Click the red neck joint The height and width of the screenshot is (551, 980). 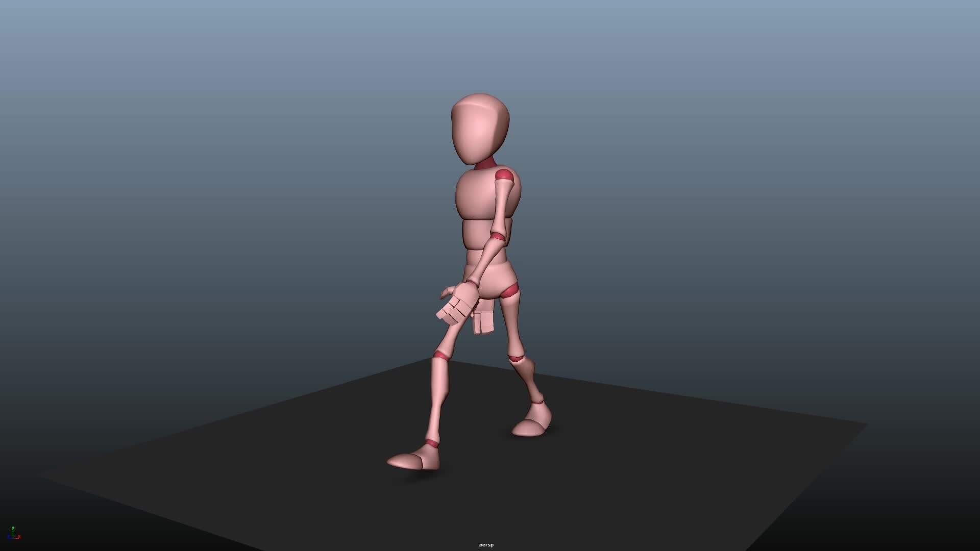486,163
